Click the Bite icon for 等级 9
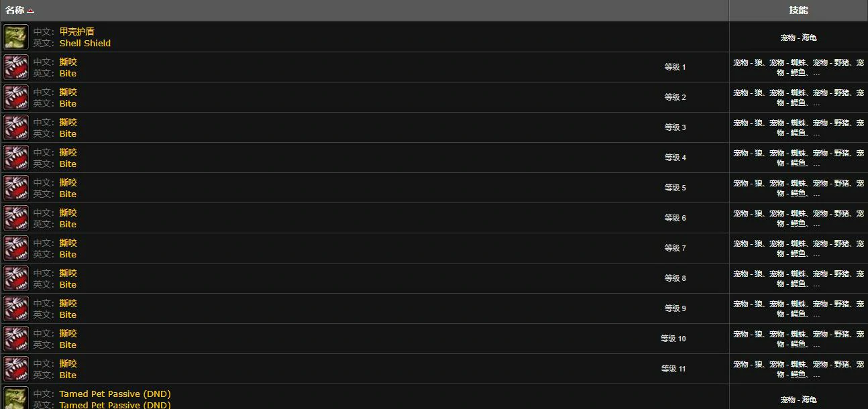Screen dimensions: 868x409 click(16, 308)
